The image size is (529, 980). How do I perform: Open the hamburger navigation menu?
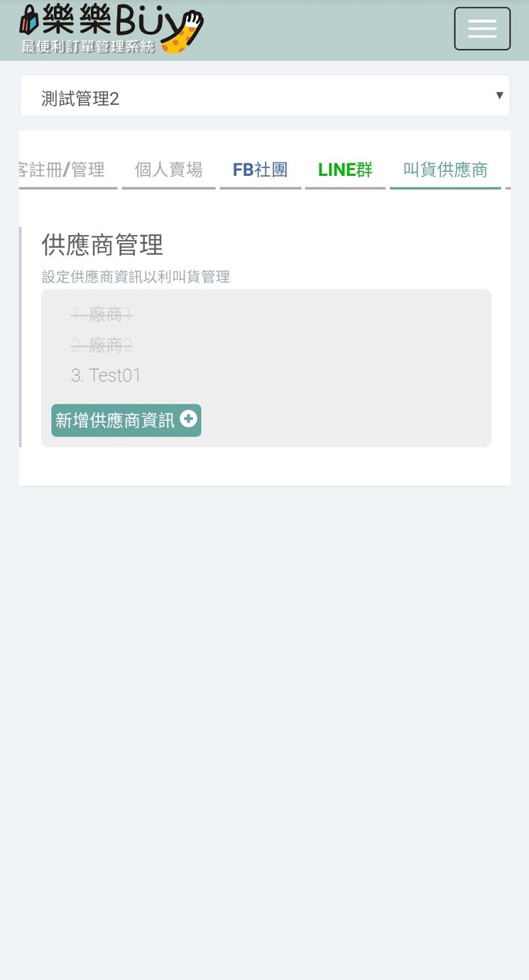coord(482,29)
